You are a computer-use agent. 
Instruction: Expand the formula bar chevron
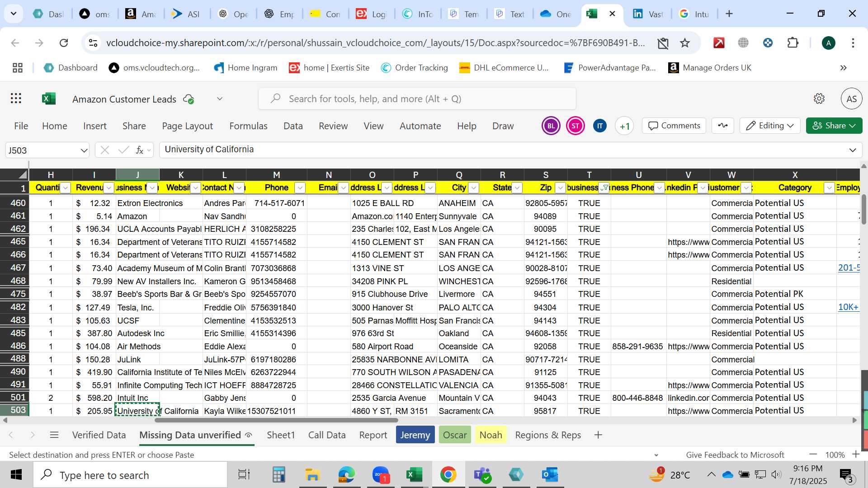click(853, 150)
